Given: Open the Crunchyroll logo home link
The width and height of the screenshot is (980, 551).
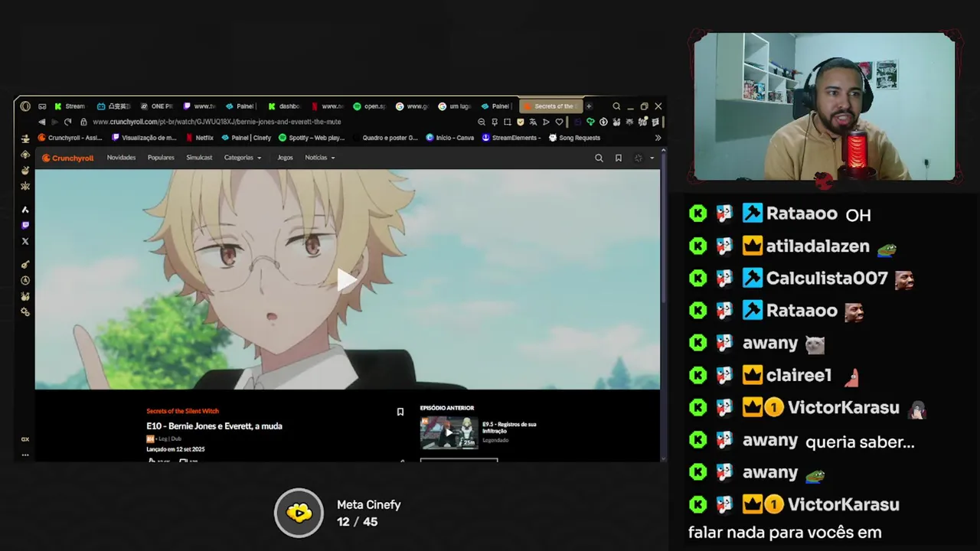Looking at the screenshot, I should point(67,158).
